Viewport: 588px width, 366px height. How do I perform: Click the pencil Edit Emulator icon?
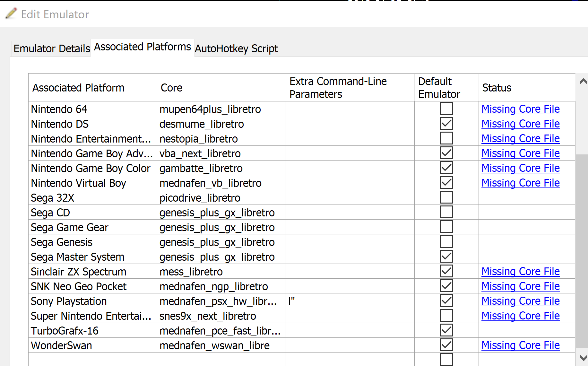coord(11,13)
